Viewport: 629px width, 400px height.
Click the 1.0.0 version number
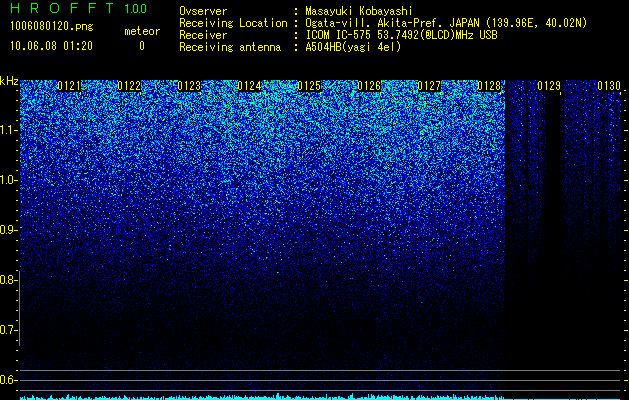[135, 9]
